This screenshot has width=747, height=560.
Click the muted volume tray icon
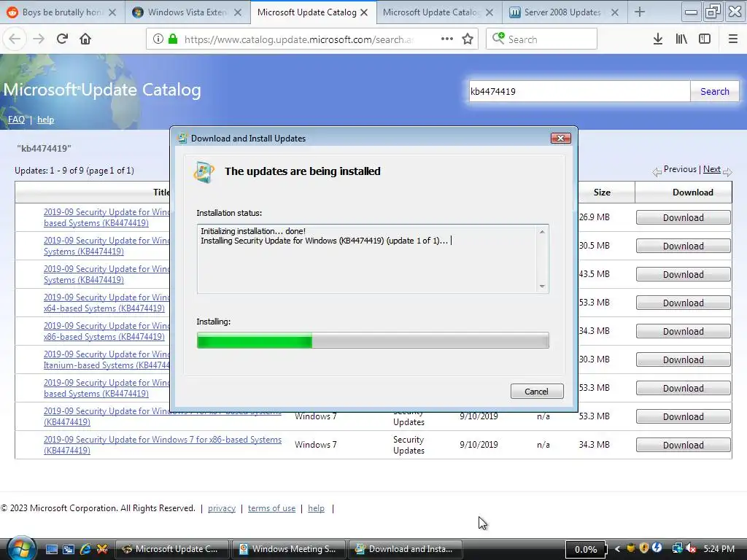(x=690, y=548)
